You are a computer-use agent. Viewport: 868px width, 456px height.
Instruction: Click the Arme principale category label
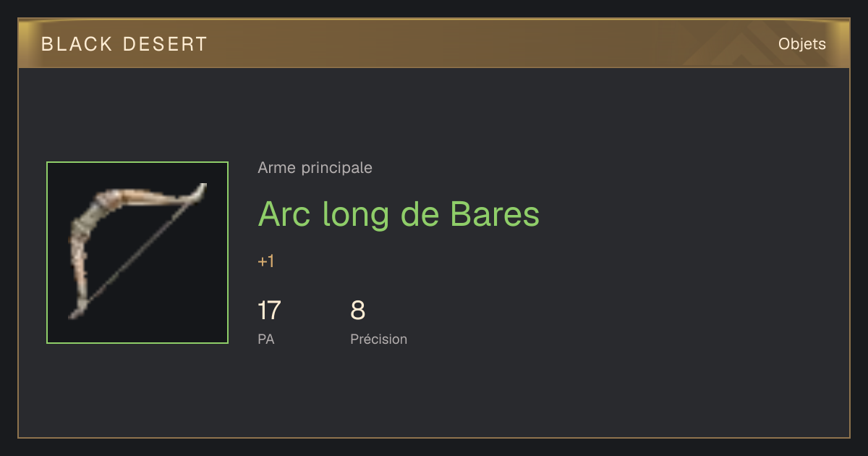315,168
